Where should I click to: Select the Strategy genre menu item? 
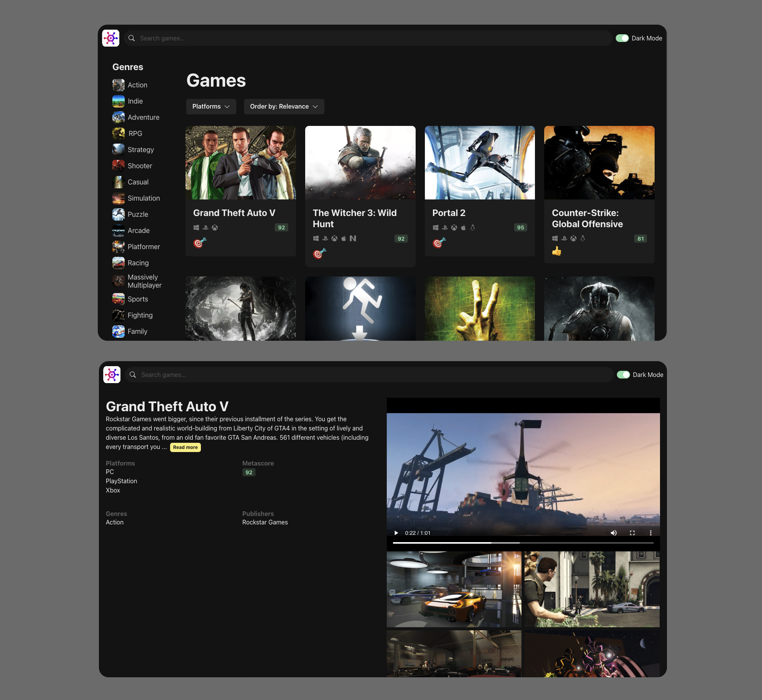click(x=141, y=149)
